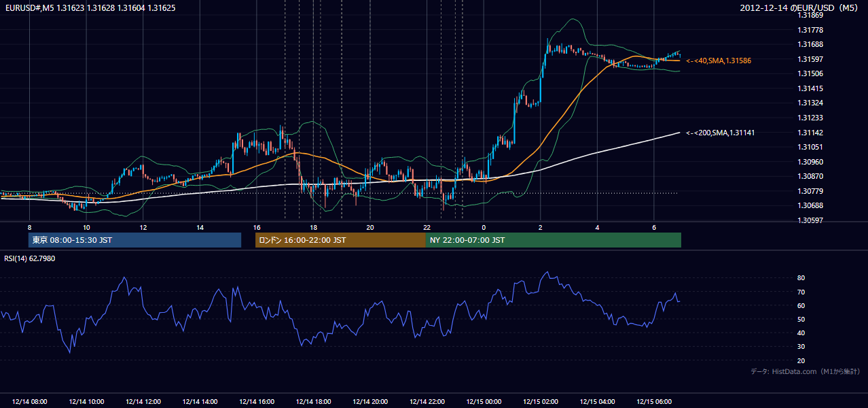The height and width of the screenshot is (408, 868).
Task: Click the 2012-12-14 EUR/USD (M5) chart title
Action: click(x=799, y=7)
